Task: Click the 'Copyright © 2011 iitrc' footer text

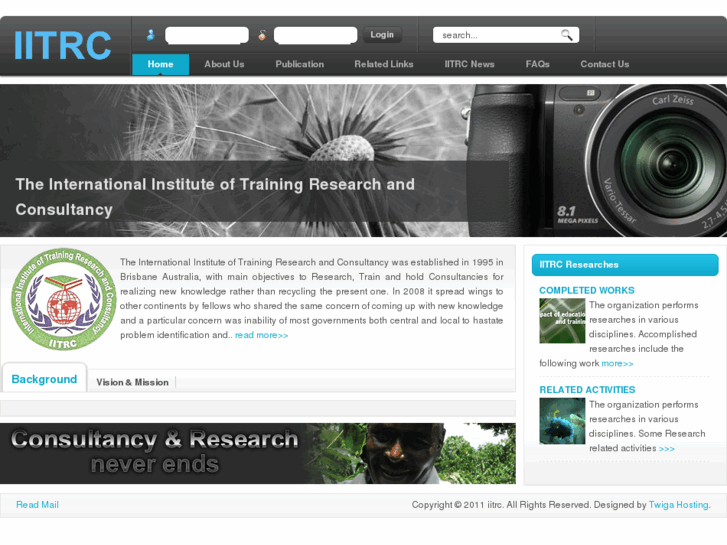Action: (457, 505)
